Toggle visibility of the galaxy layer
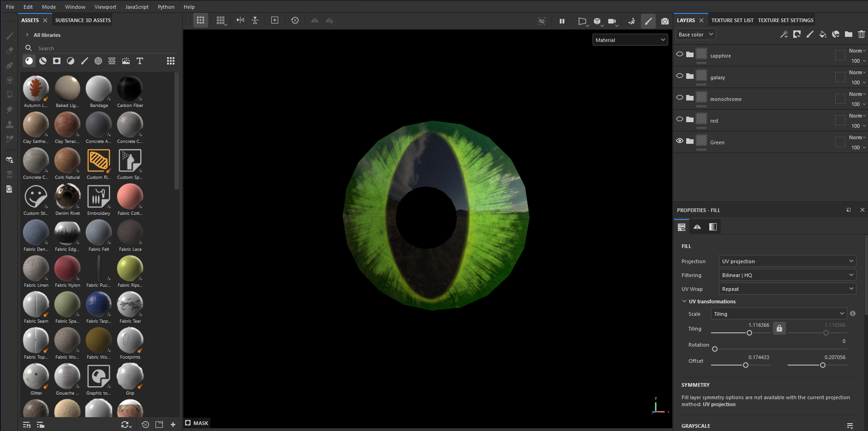The height and width of the screenshot is (431, 868). [680, 76]
